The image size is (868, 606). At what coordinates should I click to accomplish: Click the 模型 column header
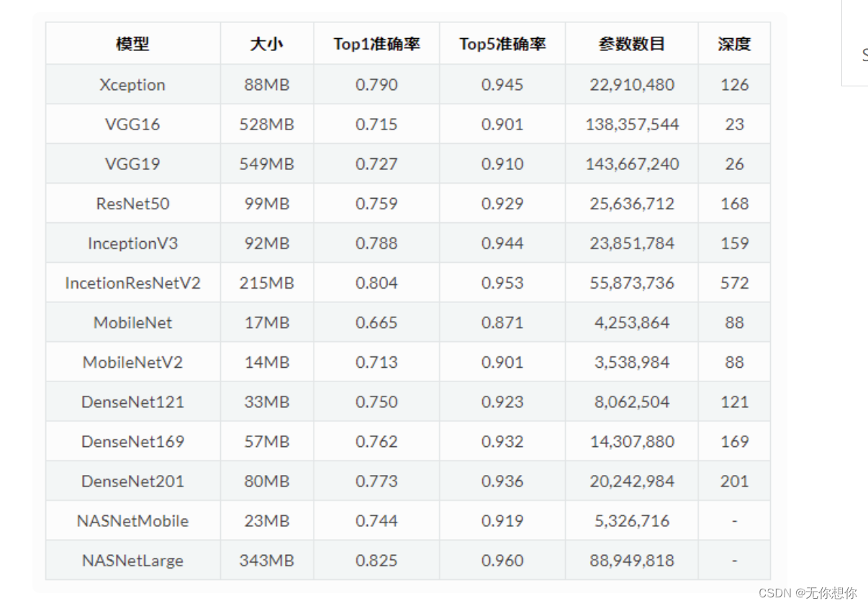point(132,44)
